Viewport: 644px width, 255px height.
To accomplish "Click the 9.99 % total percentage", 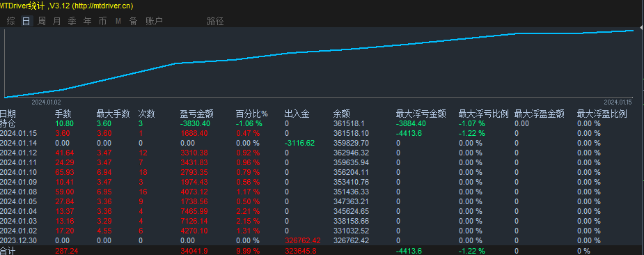I will pyautogui.click(x=248, y=251).
